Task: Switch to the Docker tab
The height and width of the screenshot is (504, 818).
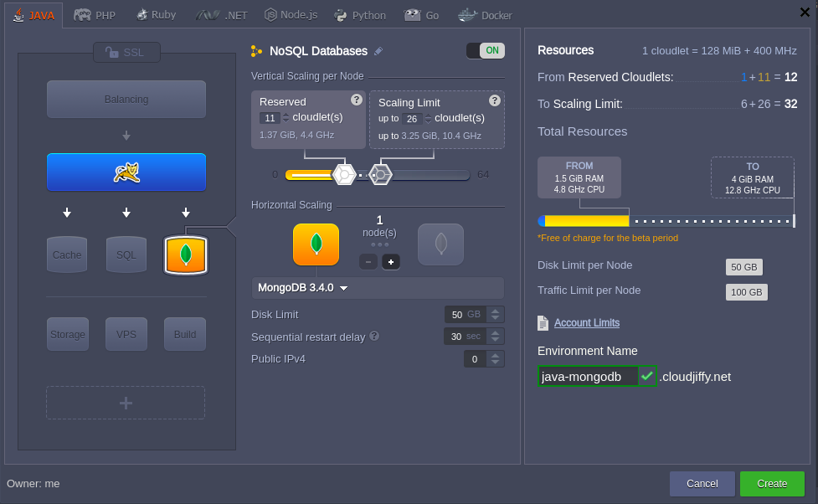Action: (484, 14)
